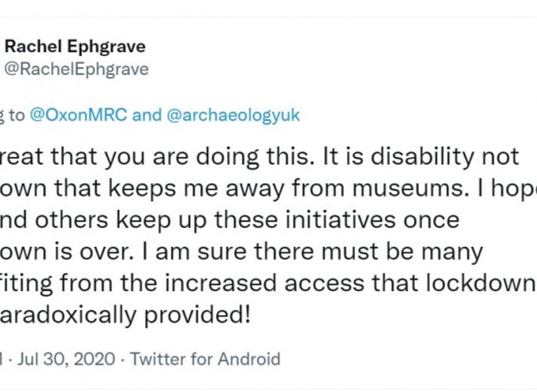Click the Twitter for Android source label
This screenshot has width=537, height=392.
click(x=206, y=359)
